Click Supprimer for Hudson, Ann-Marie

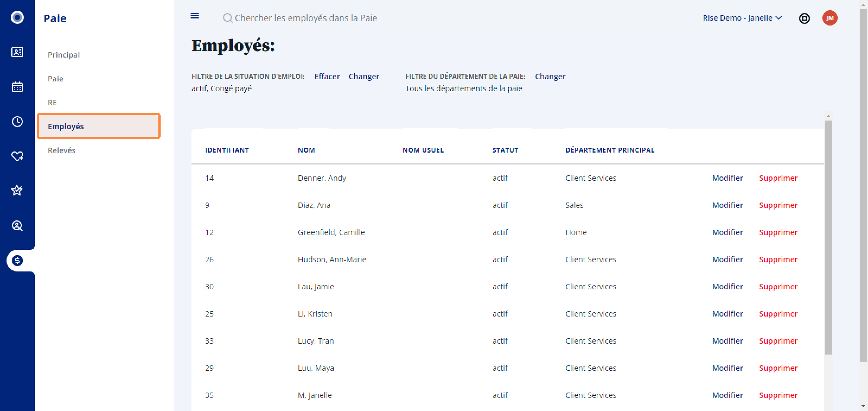pyautogui.click(x=778, y=259)
